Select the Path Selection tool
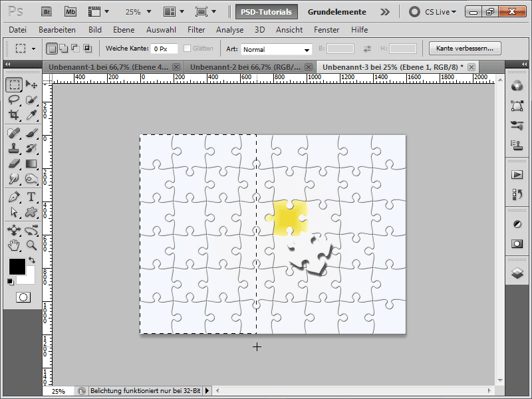Viewport: 532px width, 399px height. click(14, 212)
